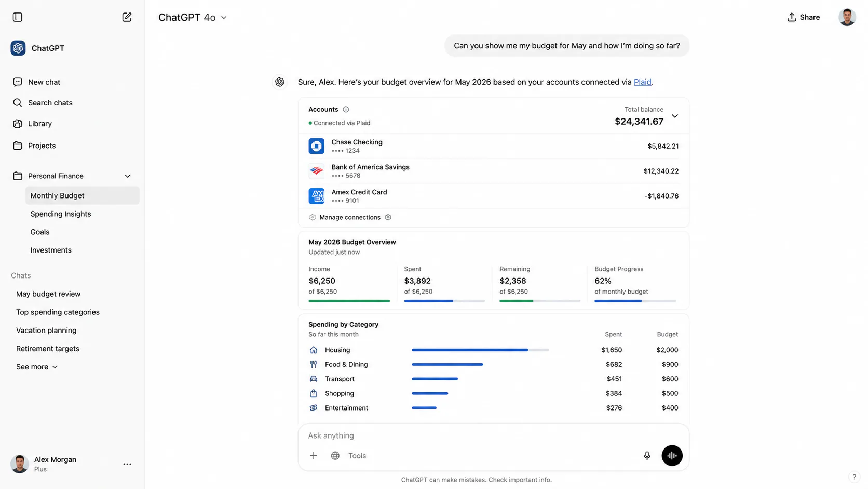Click the gear icon beside Manage connections

click(x=388, y=217)
